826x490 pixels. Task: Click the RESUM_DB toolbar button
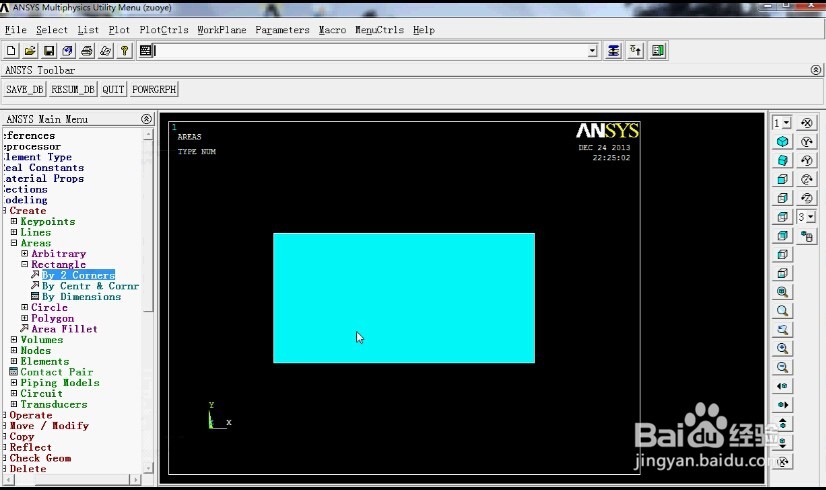[x=73, y=90]
